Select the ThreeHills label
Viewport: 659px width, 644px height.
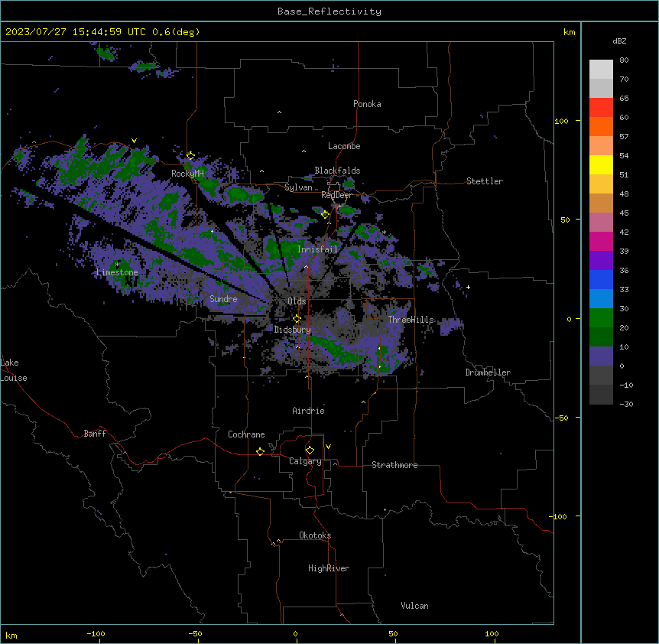click(x=411, y=320)
